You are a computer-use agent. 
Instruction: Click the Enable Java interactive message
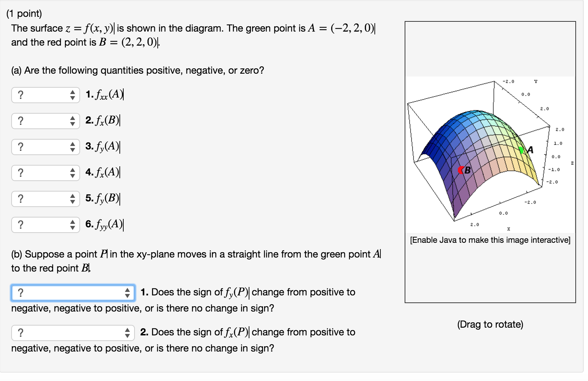[490, 240]
